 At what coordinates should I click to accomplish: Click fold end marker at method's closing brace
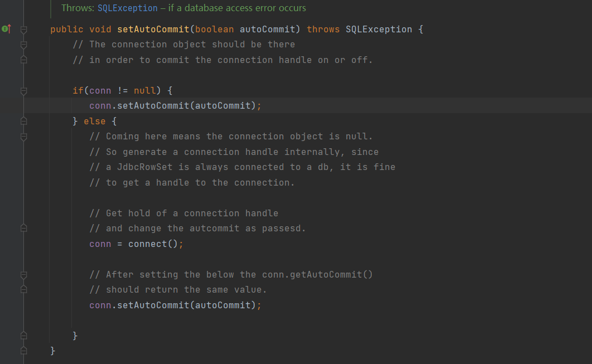23,351
